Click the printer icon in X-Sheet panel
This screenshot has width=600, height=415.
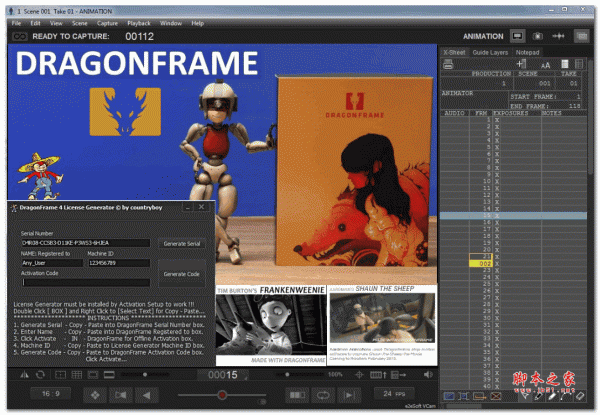448,64
